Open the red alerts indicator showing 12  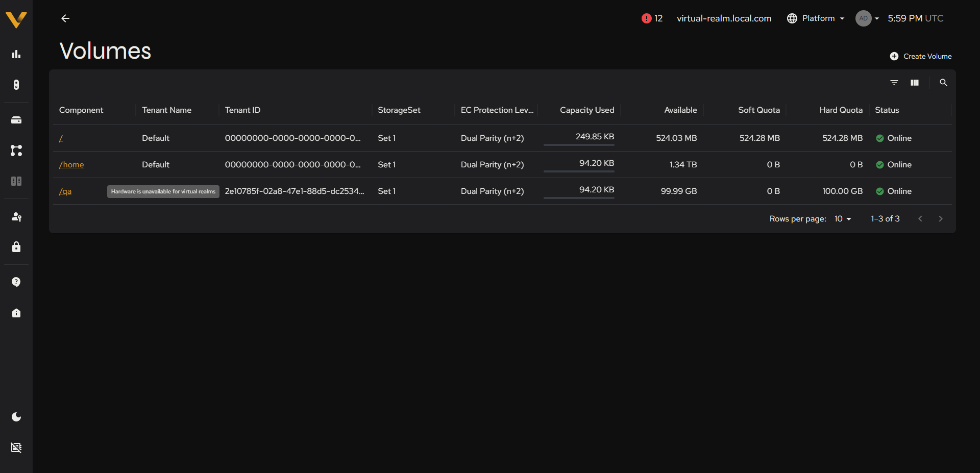652,18
